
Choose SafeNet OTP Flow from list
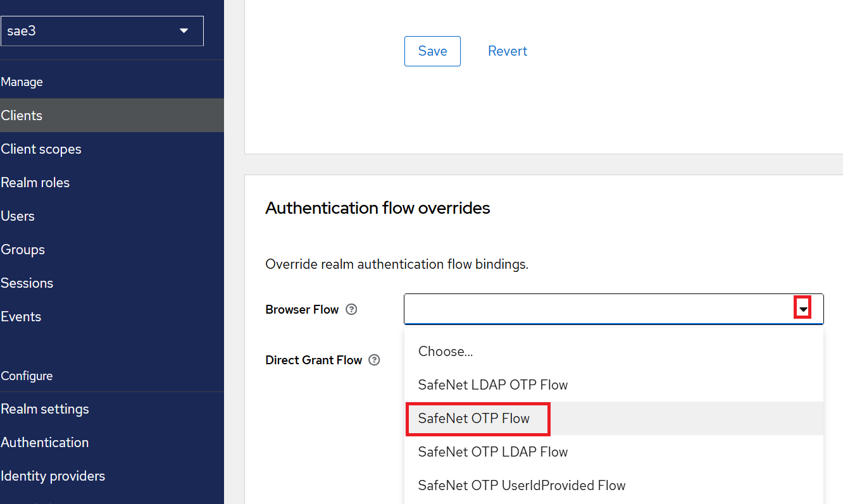[474, 419]
